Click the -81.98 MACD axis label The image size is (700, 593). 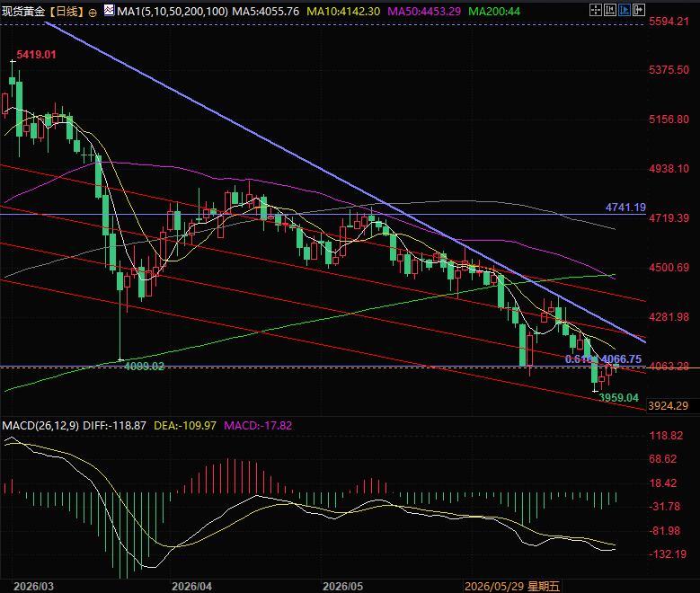click(x=665, y=530)
